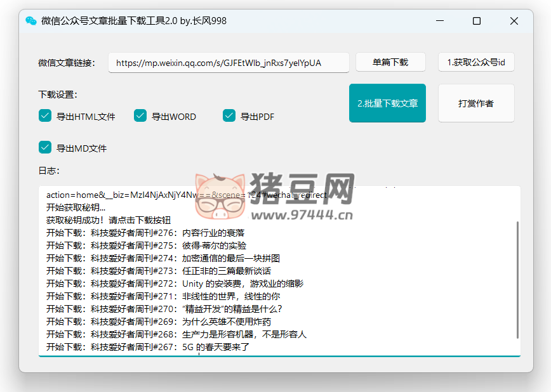551x392 pixels.
Task: Minimize the download tool window
Action: [439, 21]
